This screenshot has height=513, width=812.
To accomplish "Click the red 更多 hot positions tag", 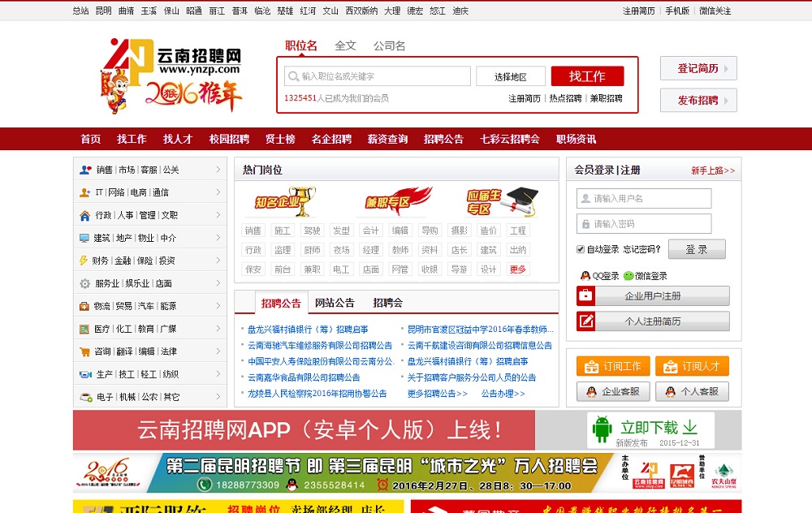I will [x=518, y=269].
